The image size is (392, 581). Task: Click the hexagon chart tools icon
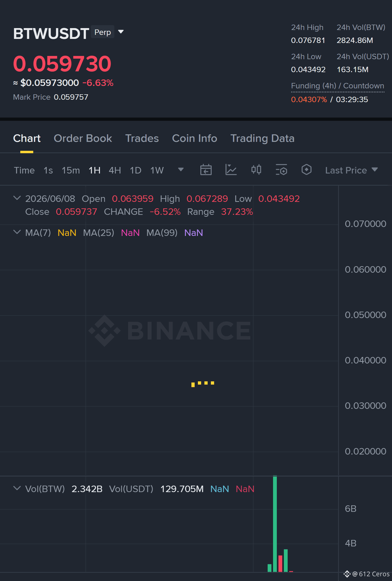(x=306, y=170)
